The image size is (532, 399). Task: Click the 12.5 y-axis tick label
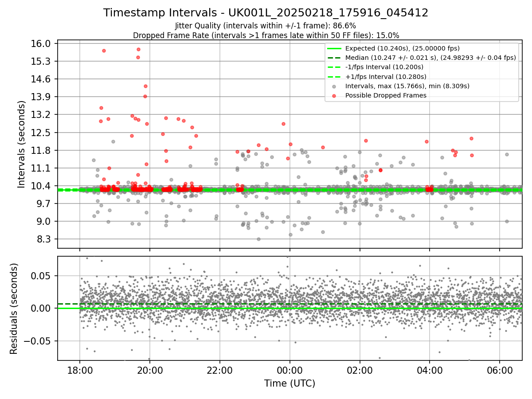point(42,133)
